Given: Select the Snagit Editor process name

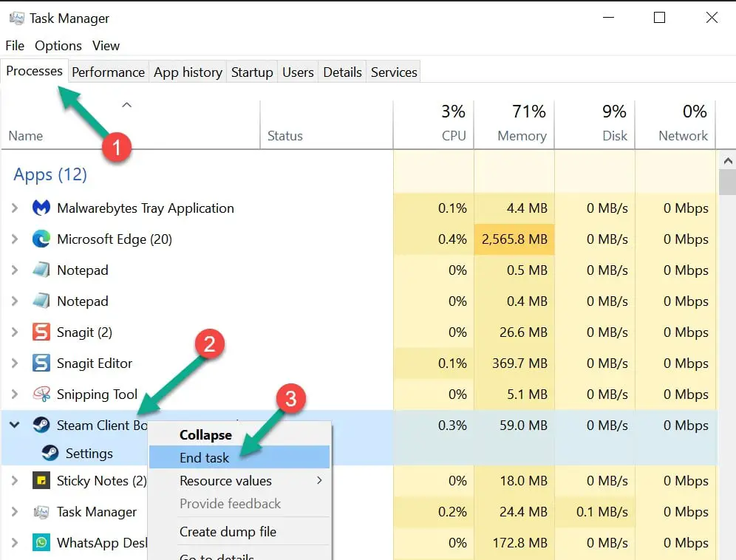Looking at the screenshot, I should pyautogui.click(x=95, y=363).
